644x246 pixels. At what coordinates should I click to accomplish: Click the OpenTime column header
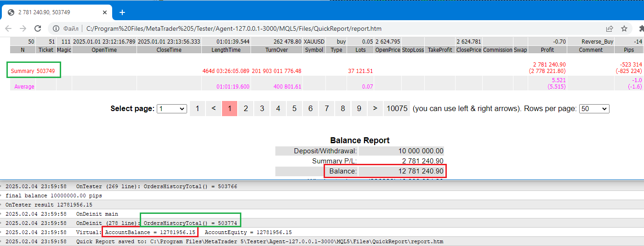point(104,50)
